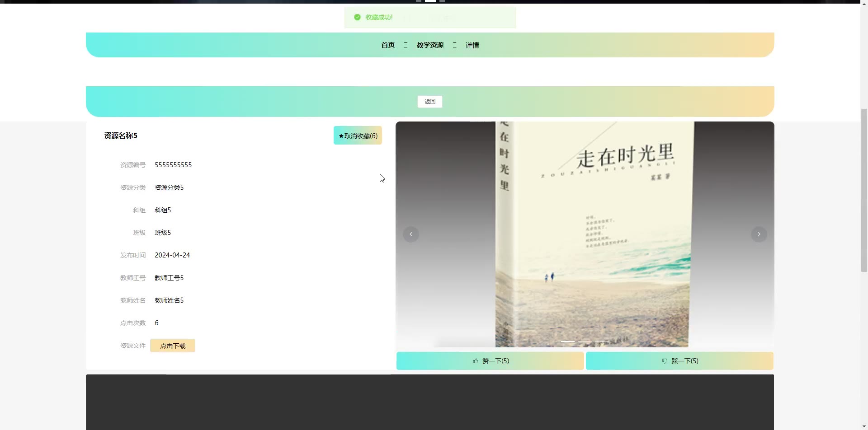Select the value 5555555555
The image size is (868, 430).
[x=173, y=165]
